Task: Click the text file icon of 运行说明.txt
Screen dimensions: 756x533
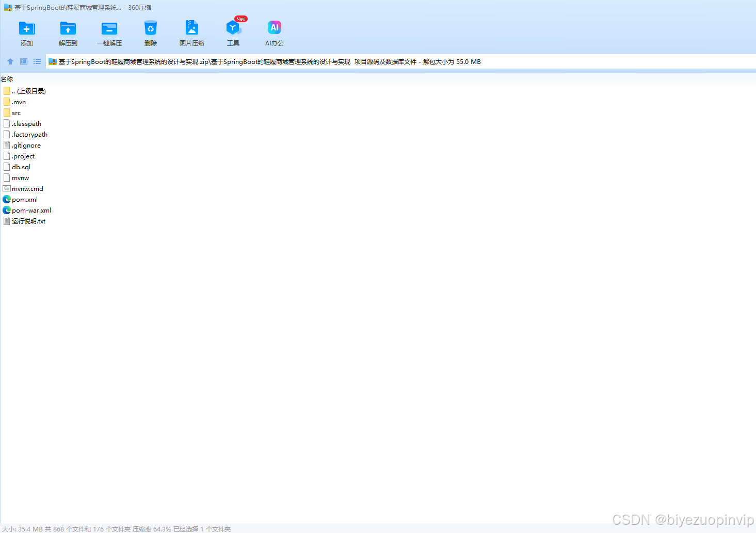Action: point(7,221)
